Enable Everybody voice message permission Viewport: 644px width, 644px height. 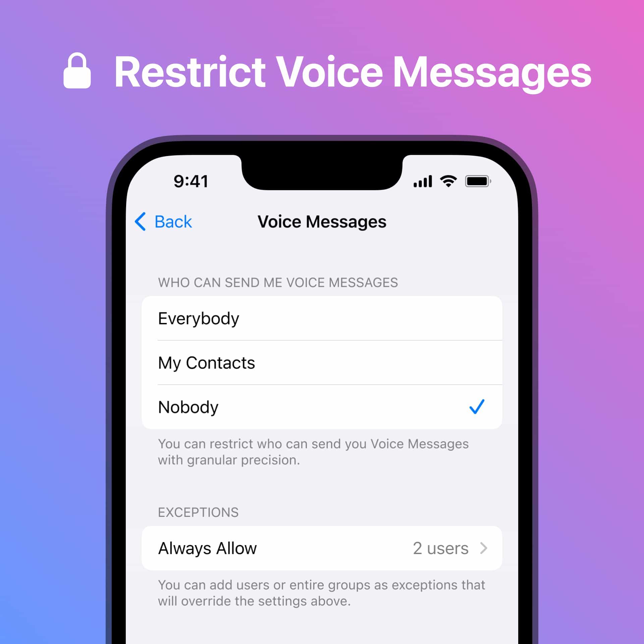click(x=322, y=318)
